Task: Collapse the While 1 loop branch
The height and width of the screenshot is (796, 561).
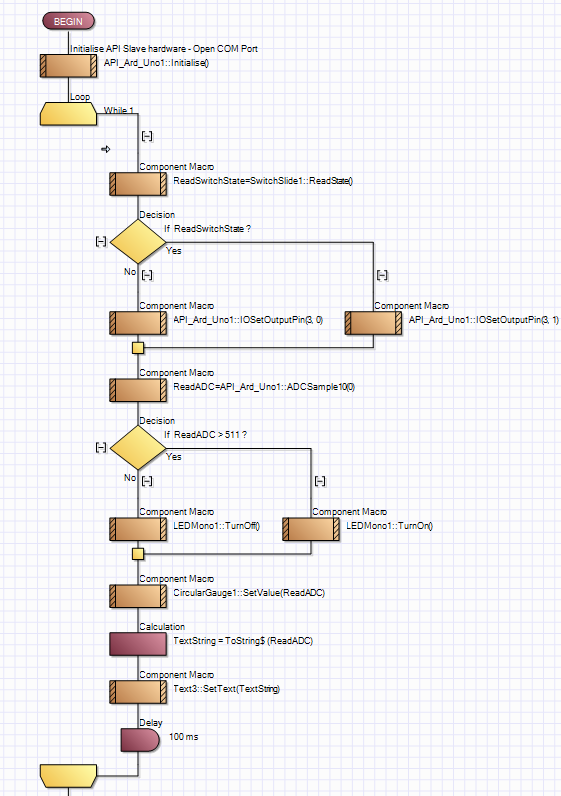Action: pyautogui.click(x=147, y=136)
